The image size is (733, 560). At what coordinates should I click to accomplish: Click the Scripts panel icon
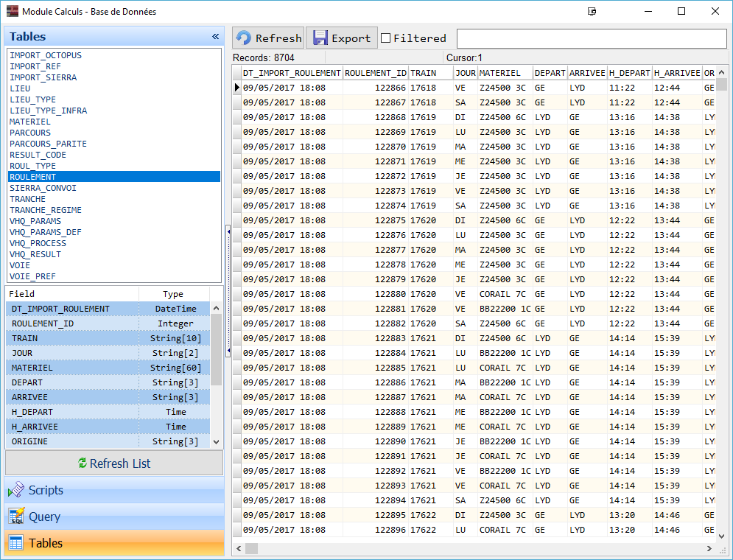coord(15,490)
